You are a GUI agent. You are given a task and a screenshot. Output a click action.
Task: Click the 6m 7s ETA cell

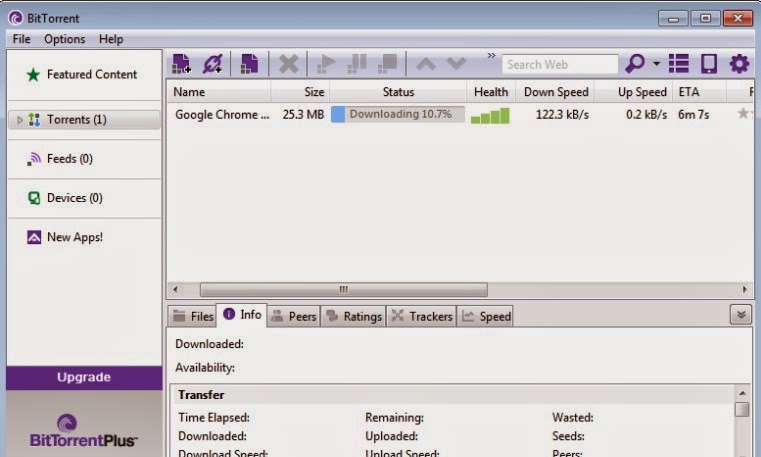[x=694, y=115]
